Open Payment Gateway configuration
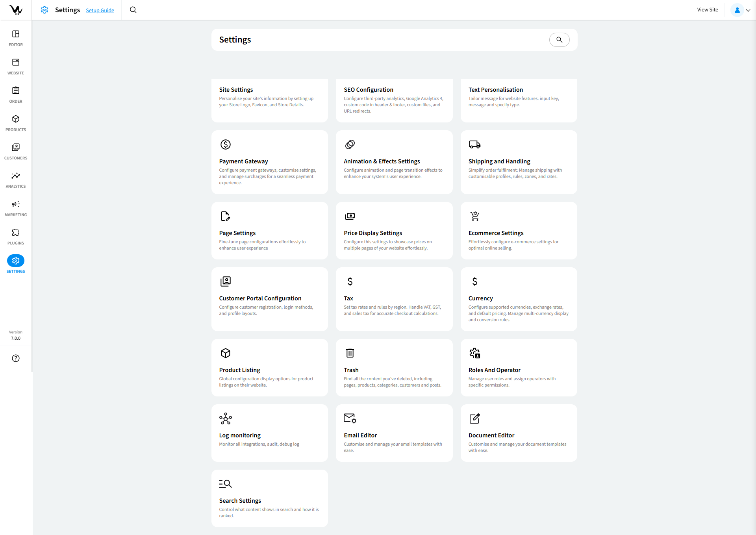Image resolution: width=756 pixels, height=535 pixels. (269, 162)
